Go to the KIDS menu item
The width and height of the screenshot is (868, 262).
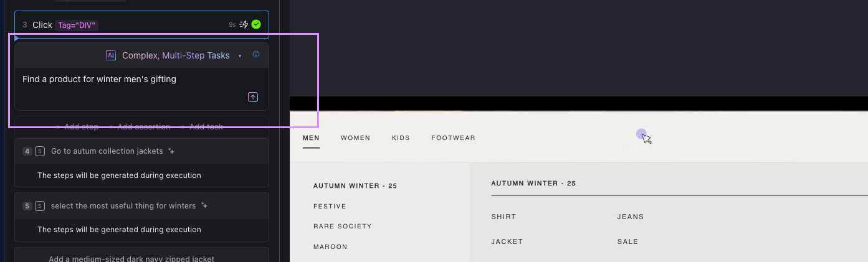(401, 138)
